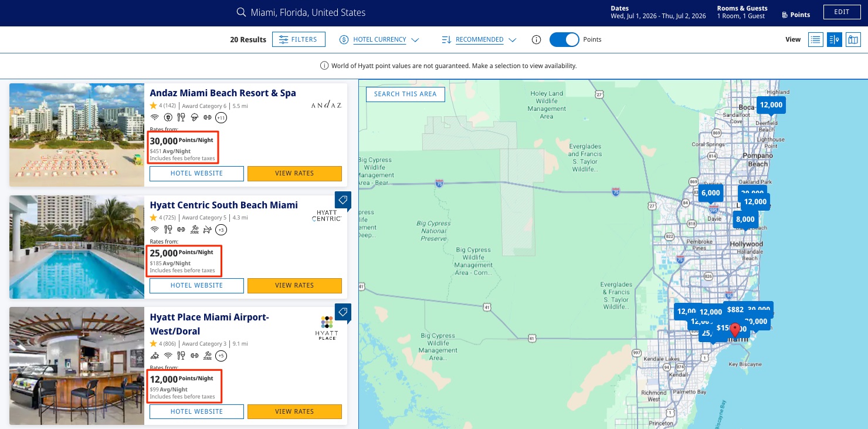The height and width of the screenshot is (429, 868).
Task: Open Rooms & Guests selection
Action: [x=742, y=12]
